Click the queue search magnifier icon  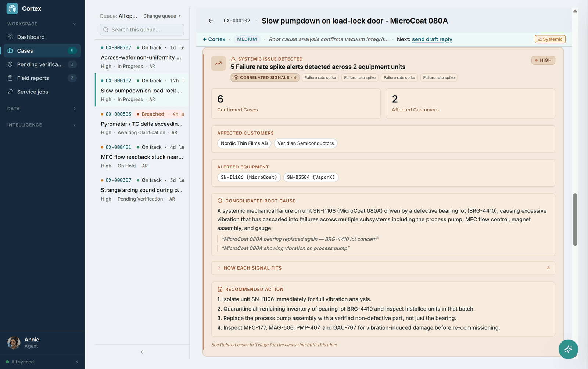click(106, 29)
